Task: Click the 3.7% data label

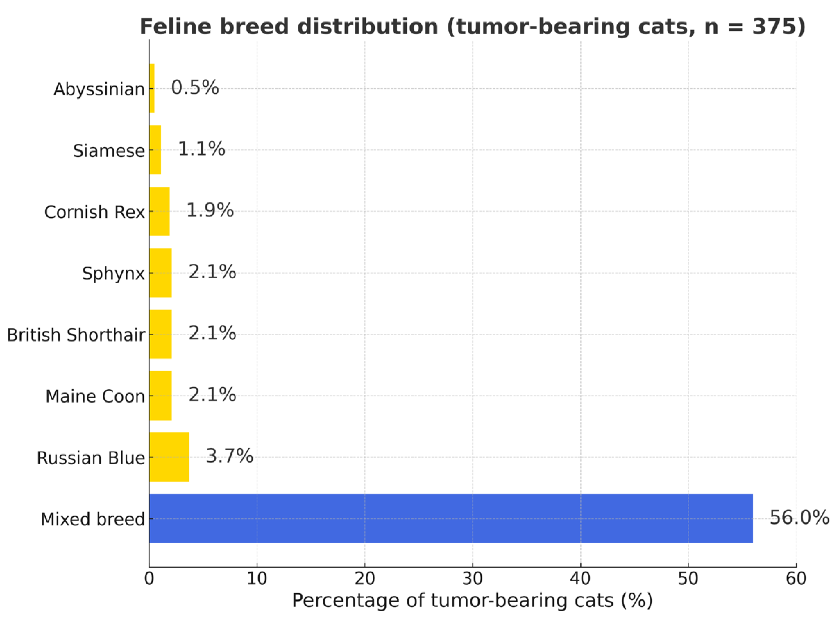Action: pos(229,456)
